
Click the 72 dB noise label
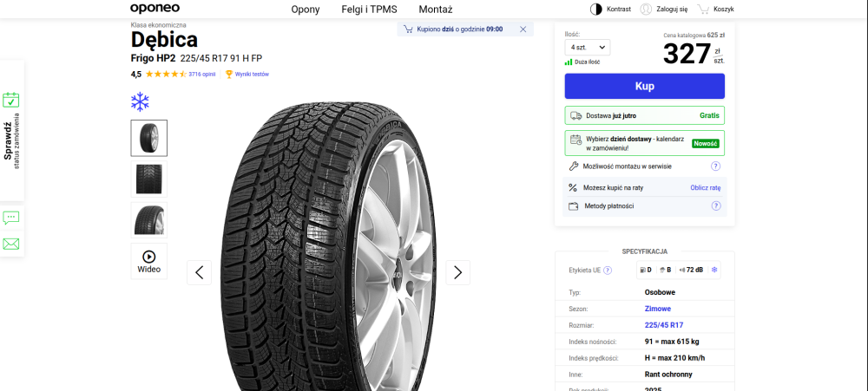pyautogui.click(x=691, y=270)
